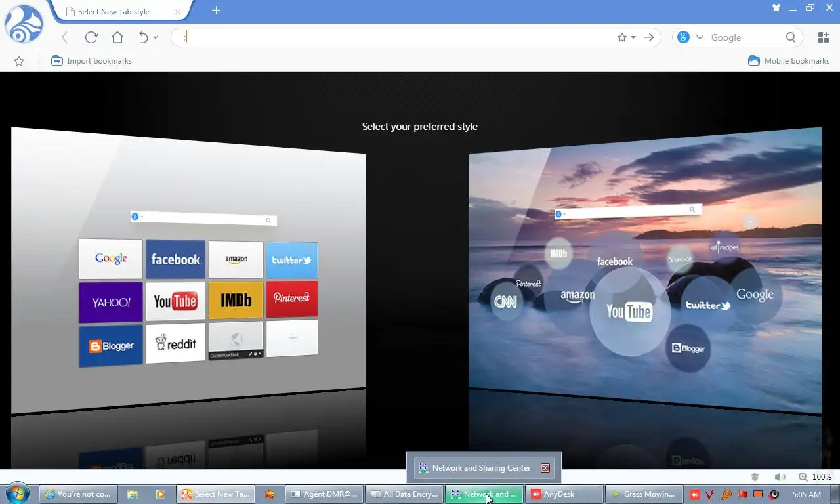Click the reddit tile in classic preview
This screenshot has width=840, height=504.
coord(175,343)
